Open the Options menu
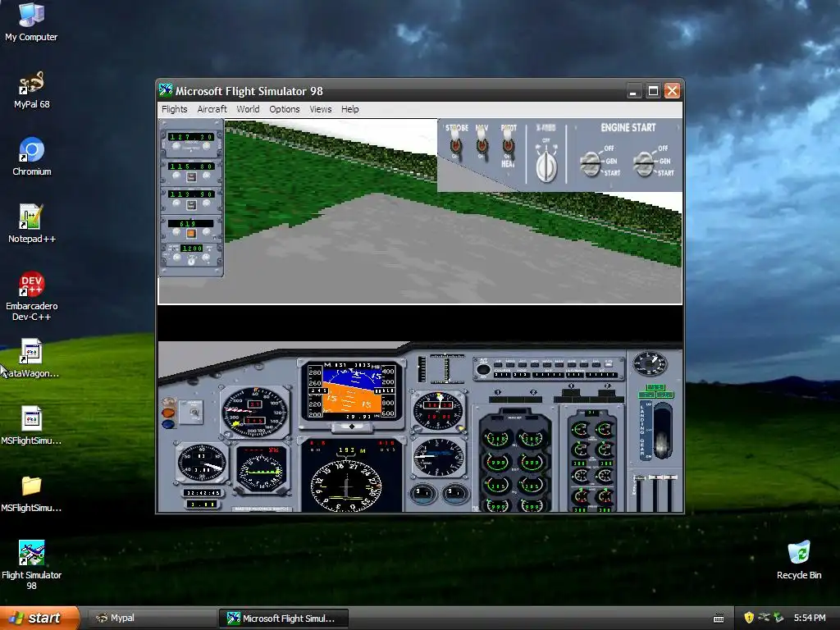 (285, 109)
